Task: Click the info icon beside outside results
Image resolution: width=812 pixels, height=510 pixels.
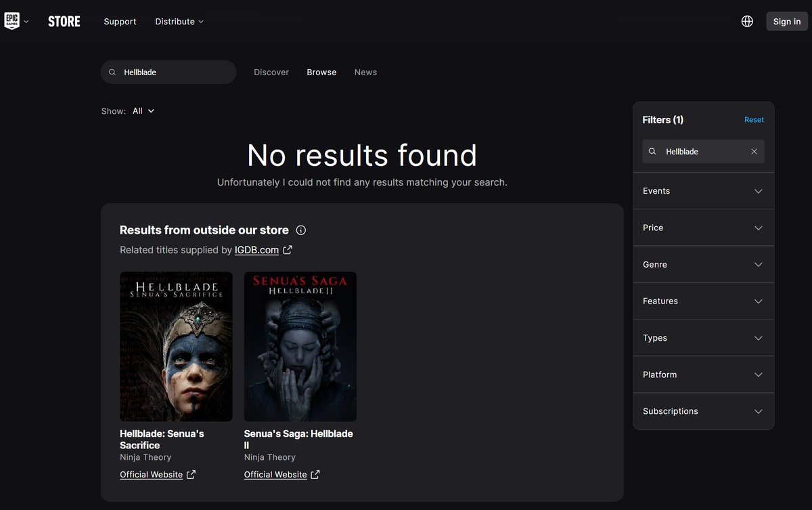Action: (x=301, y=230)
